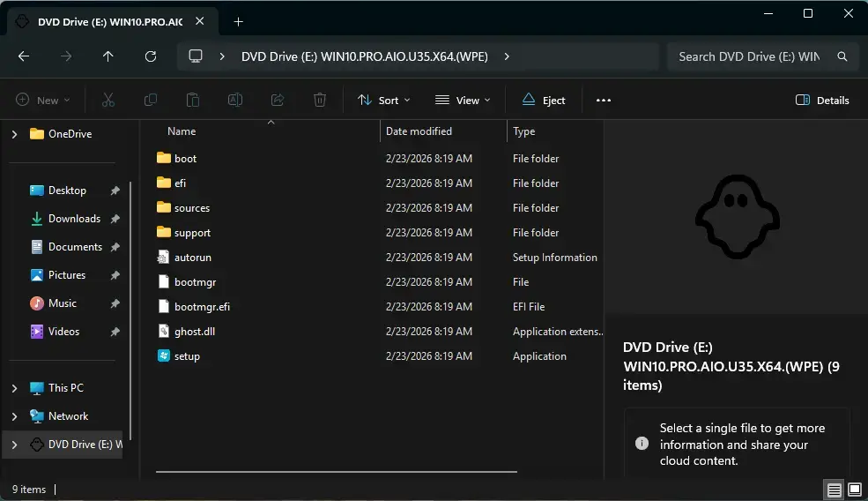Click the DVD Drive breadcrumb in address bar

tap(364, 56)
